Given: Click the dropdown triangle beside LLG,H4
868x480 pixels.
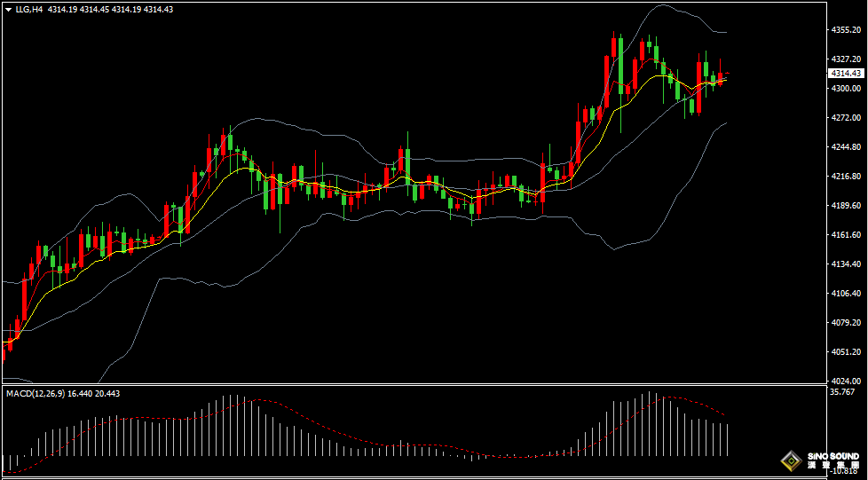Looking at the screenshot, I should pos(8,9).
